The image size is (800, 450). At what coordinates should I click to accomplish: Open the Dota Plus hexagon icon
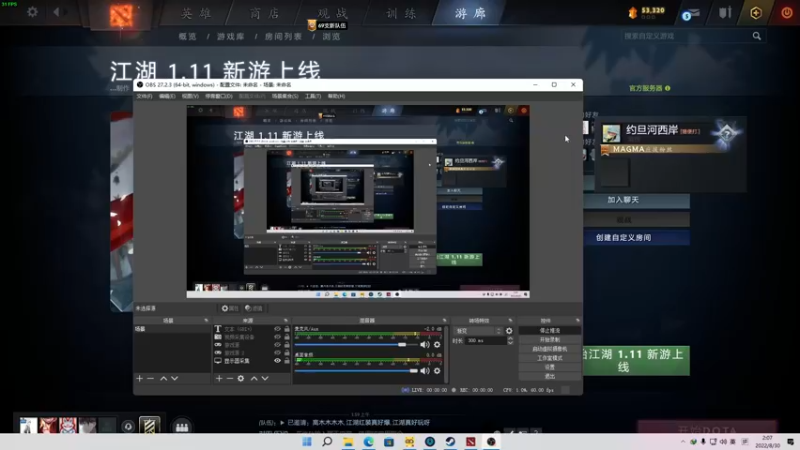point(756,13)
